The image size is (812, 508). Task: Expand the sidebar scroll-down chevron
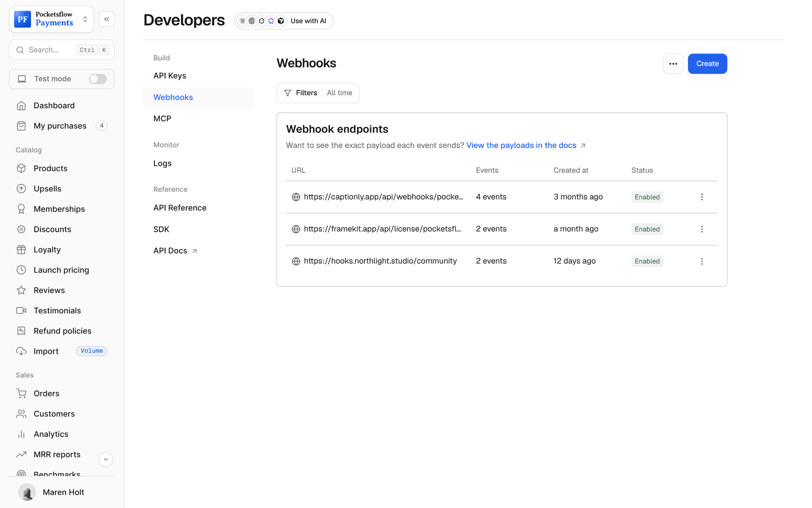[x=106, y=459]
